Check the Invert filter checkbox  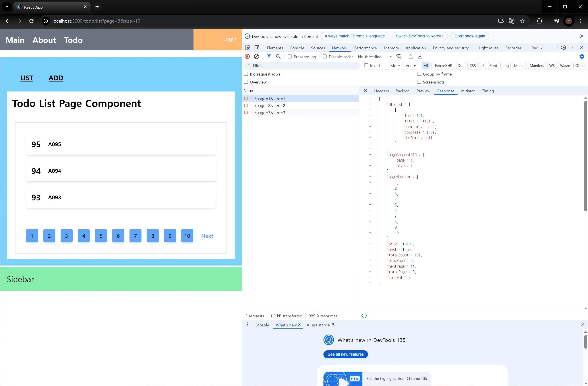[366, 66]
